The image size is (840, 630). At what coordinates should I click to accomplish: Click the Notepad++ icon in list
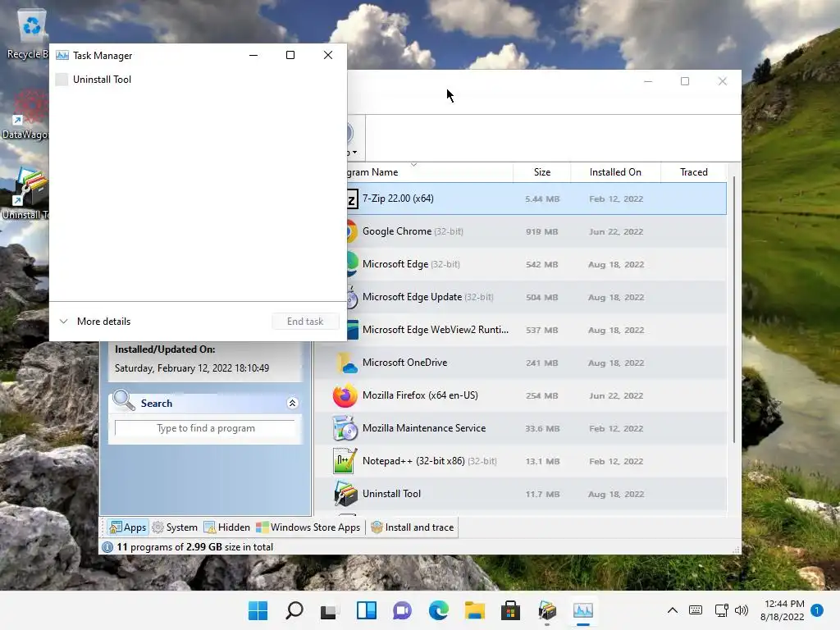[x=345, y=461]
